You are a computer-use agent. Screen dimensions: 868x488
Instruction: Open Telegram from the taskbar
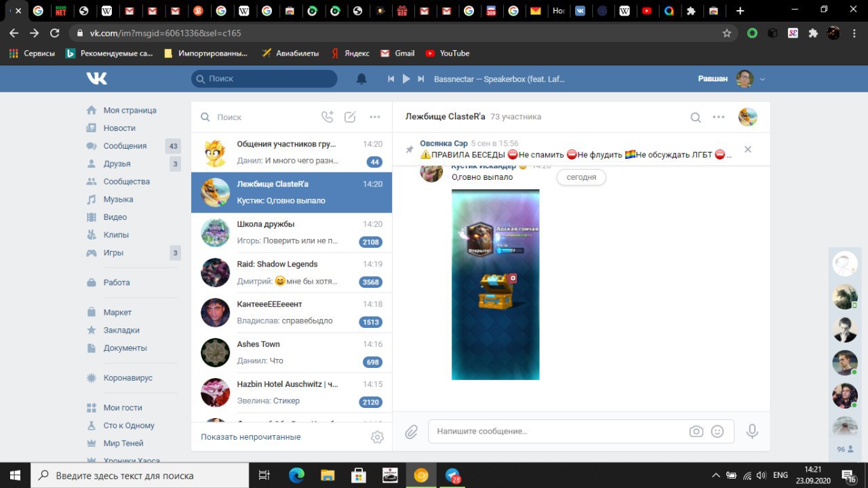click(452, 475)
